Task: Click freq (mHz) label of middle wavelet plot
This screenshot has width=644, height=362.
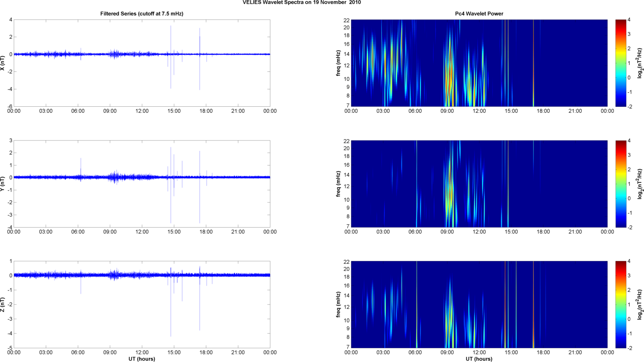Action: coord(338,184)
